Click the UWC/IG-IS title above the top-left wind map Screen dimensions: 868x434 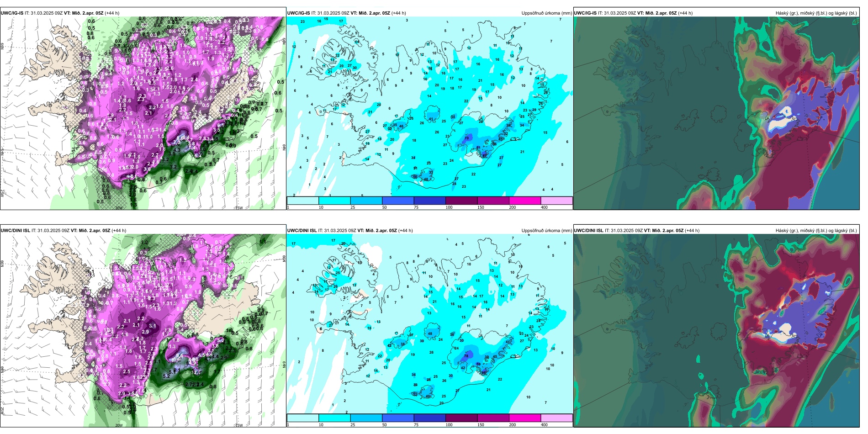tap(60, 13)
